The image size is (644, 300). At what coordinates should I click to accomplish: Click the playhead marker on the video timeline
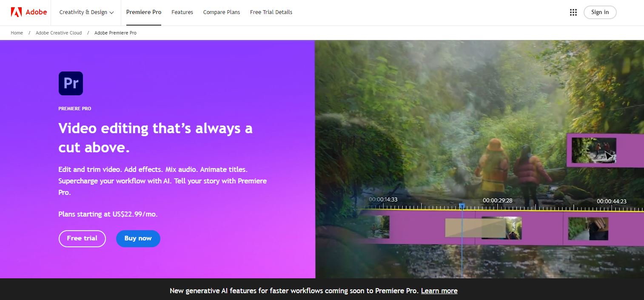coord(462,206)
